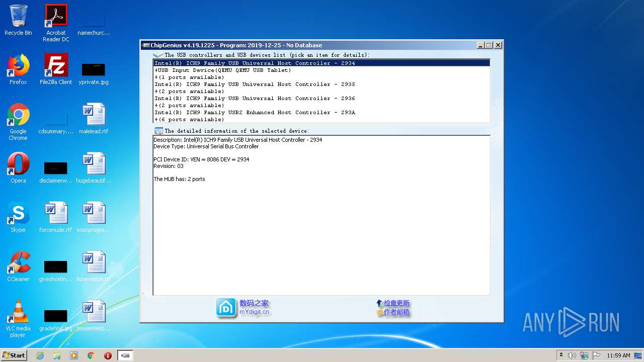Open the mYdigit.cn website link
Image resolution: width=644 pixels, height=362 pixels.
pos(254,312)
